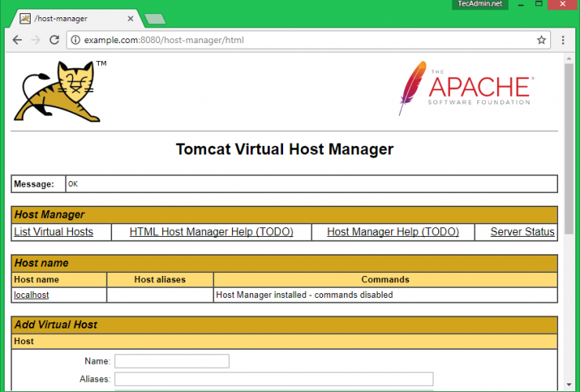Open a new browser tab
This screenshot has width=580, height=392.
tap(154, 18)
